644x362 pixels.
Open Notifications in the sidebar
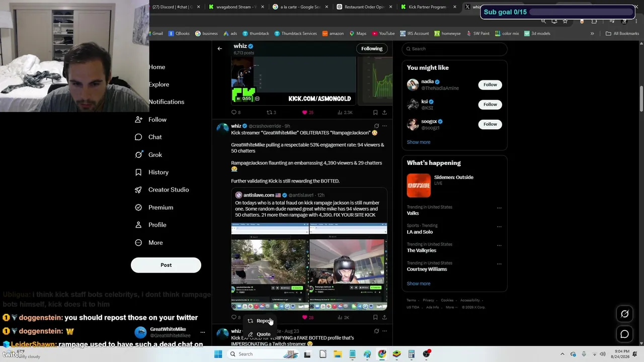tap(167, 102)
